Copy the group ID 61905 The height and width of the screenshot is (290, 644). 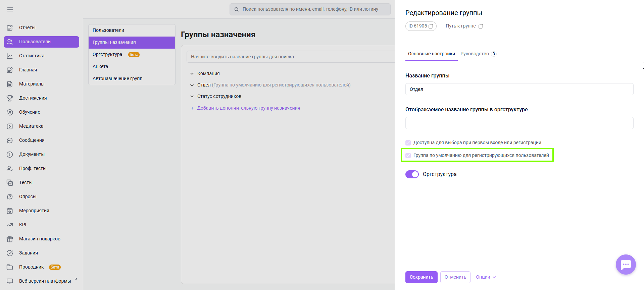pos(431,26)
